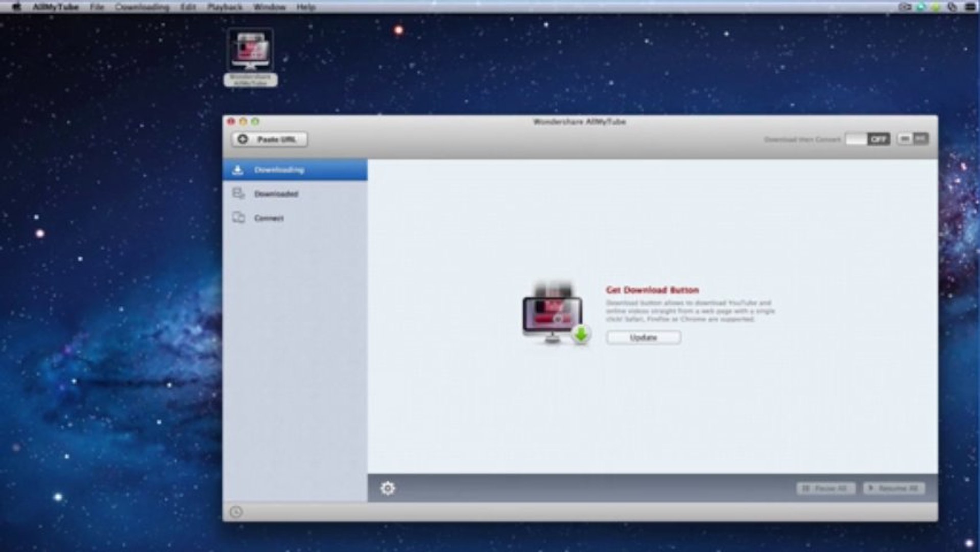Screen dimensions: 980x552
Task: Click the green round icon in the menu bar
Action: pos(936,7)
